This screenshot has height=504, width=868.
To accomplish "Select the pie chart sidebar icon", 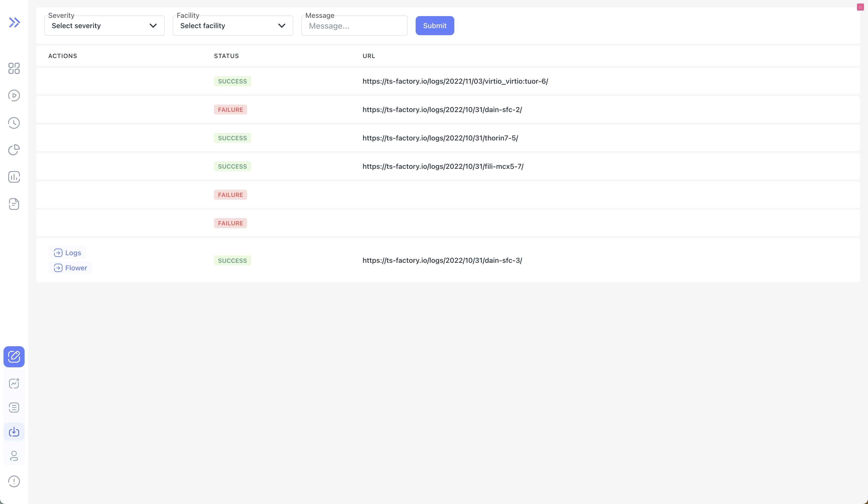I will point(14,150).
